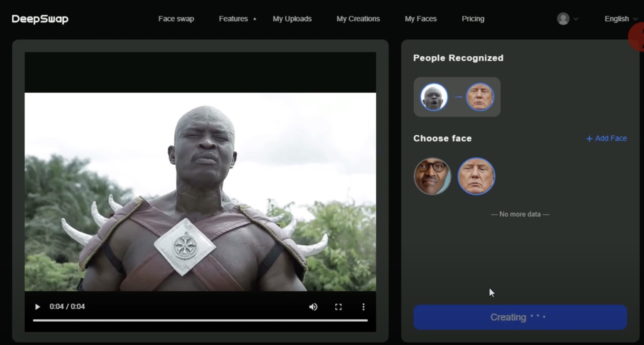View the Pricing page

click(473, 19)
